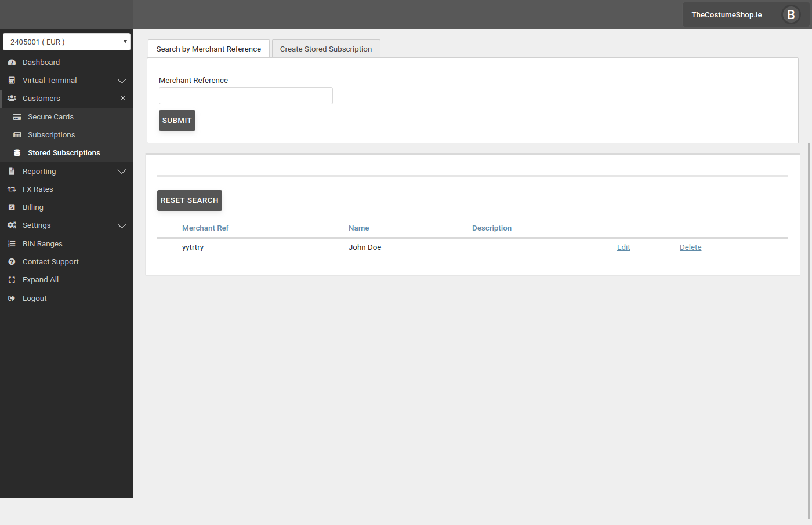Expand the Reporting chevron
The height and width of the screenshot is (525, 812).
pyautogui.click(x=122, y=172)
